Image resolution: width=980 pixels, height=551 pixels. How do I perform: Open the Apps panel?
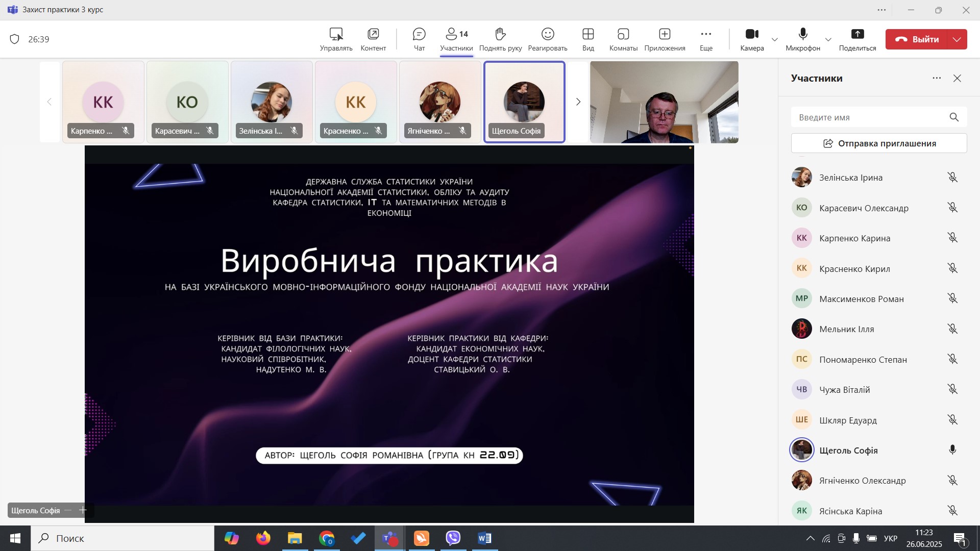tap(664, 39)
